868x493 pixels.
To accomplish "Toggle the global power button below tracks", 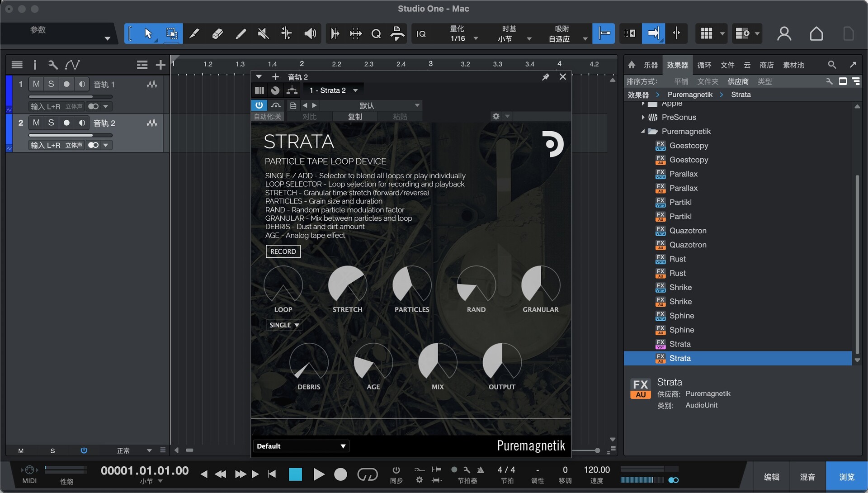I will tap(84, 450).
